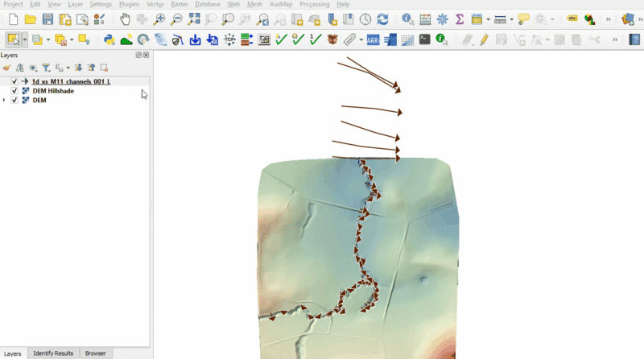Open the Python console icon
This screenshot has height=359, width=644.
109,39
